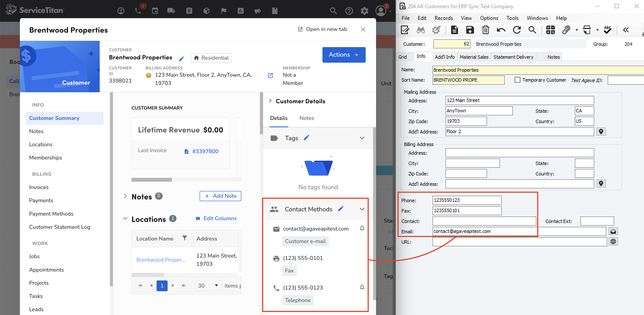The width and height of the screenshot is (644, 315).
Task: Save the record with the floppy disk icon
Action: [470, 30]
